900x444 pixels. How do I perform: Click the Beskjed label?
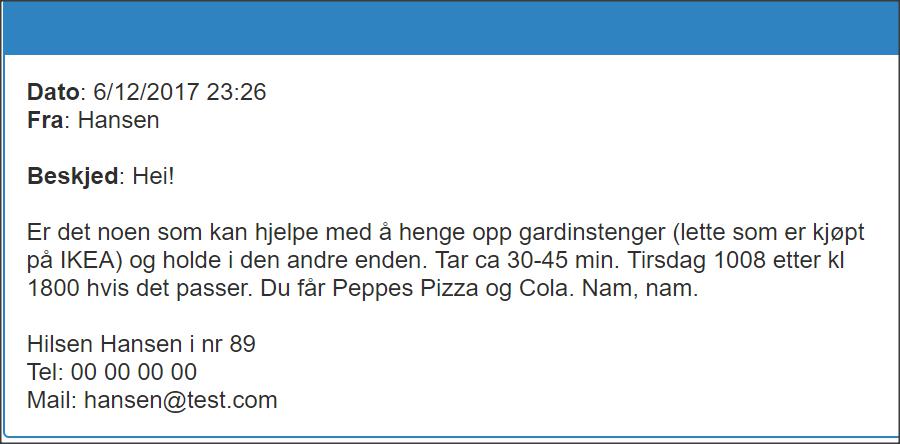coord(72,177)
